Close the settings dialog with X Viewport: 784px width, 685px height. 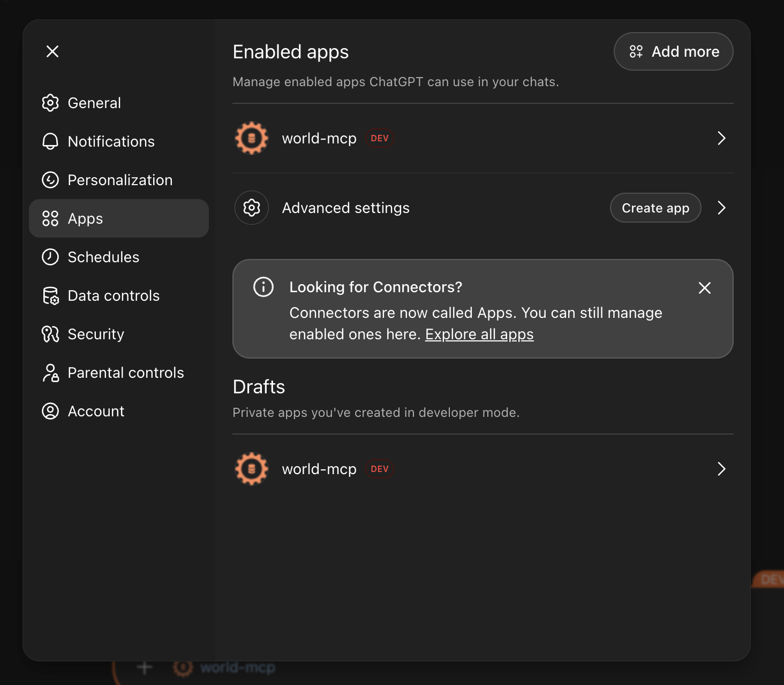coord(52,51)
